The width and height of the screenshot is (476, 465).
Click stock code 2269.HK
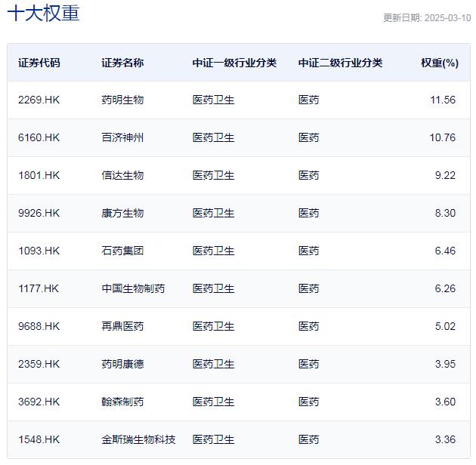[39, 100]
